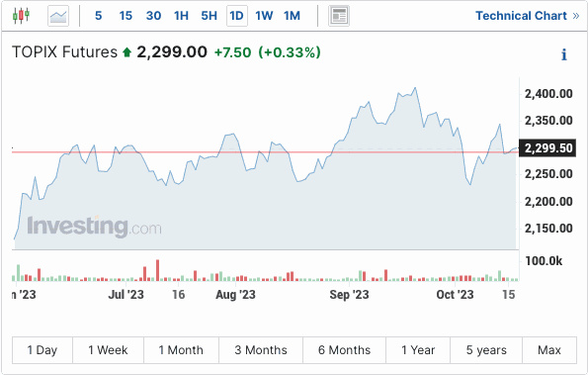Show the 3 Months range
The width and height of the screenshot is (588, 375).
coord(261,350)
